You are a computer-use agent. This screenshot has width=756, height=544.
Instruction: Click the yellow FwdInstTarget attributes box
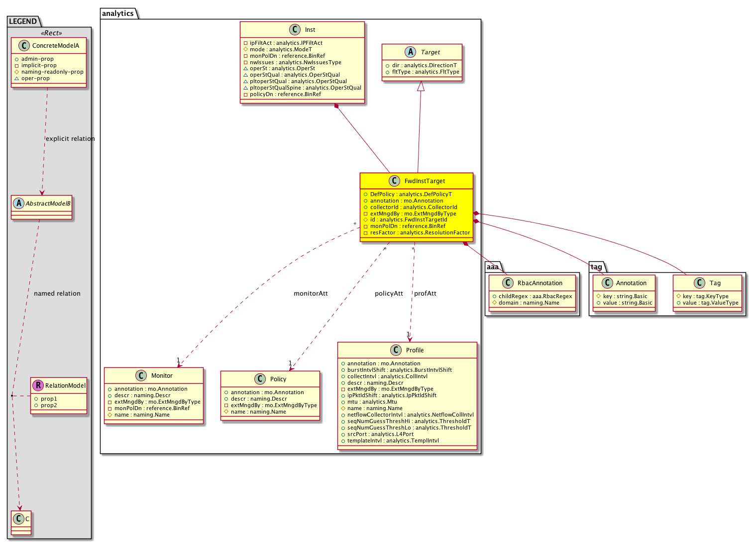pos(416,214)
